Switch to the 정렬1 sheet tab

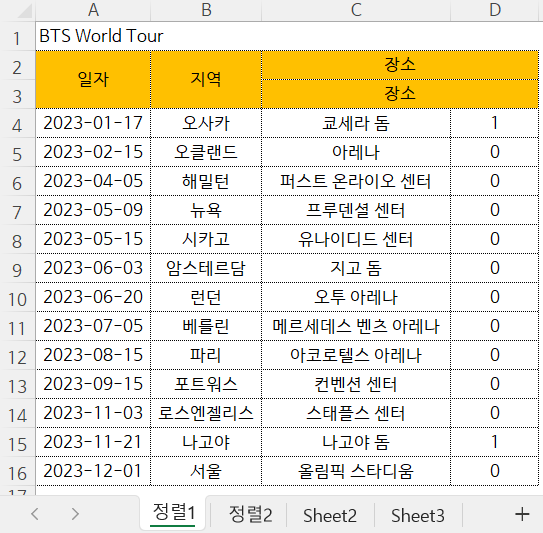point(173,513)
